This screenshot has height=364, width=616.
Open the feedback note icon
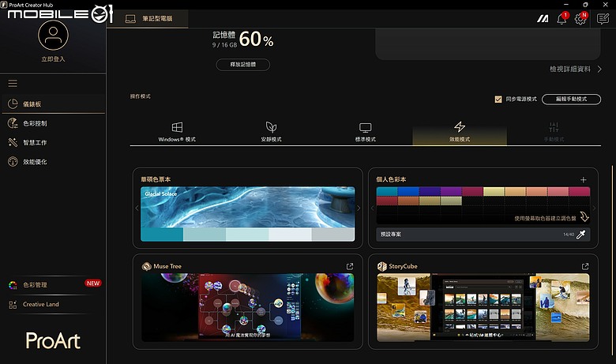pyautogui.click(x=603, y=18)
